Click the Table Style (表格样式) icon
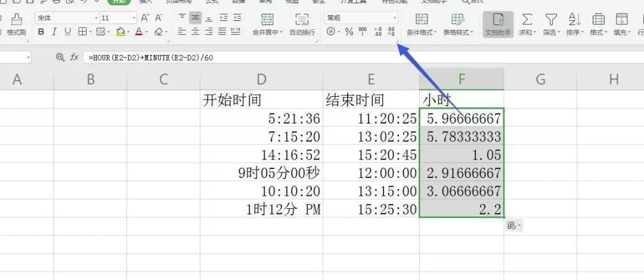The image size is (644, 280). click(457, 19)
